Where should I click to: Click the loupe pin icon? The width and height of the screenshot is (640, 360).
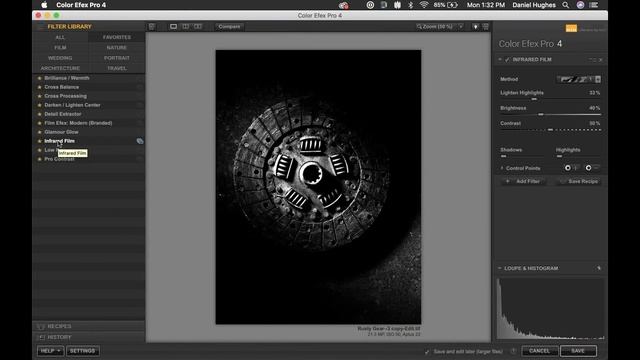pyautogui.click(x=599, y=268)
